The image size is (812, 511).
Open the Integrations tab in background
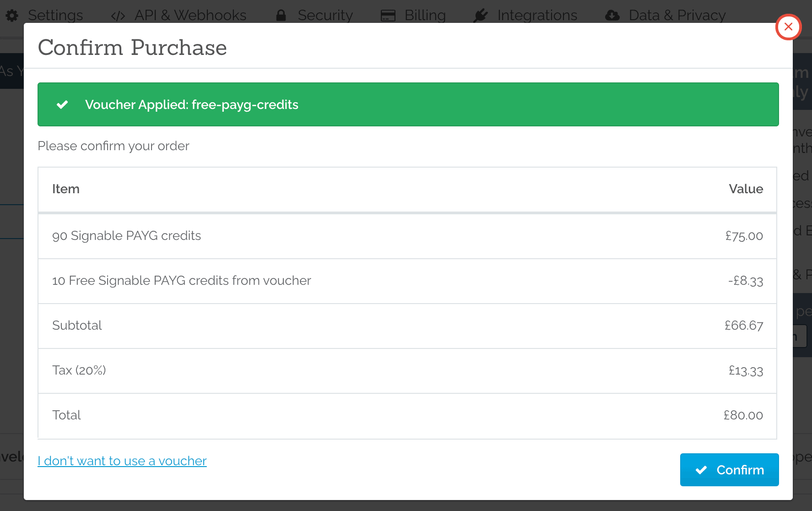pyautogui.click(x=537, y=15)
